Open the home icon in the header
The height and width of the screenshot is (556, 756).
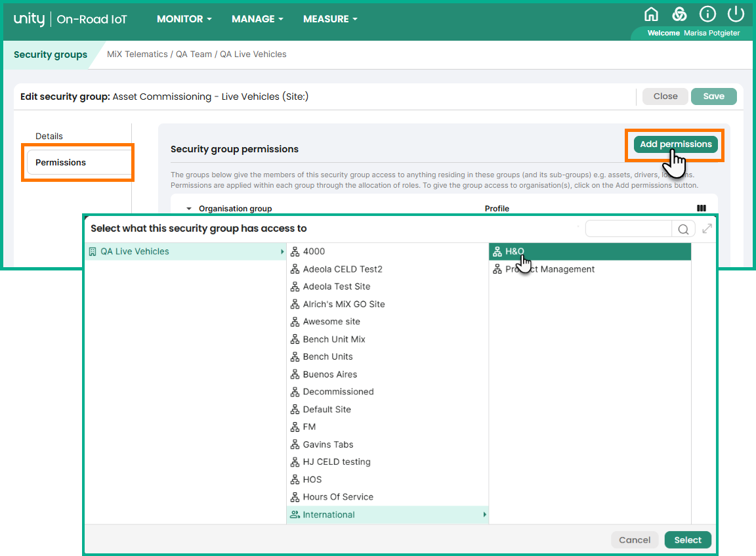[651, 14]
